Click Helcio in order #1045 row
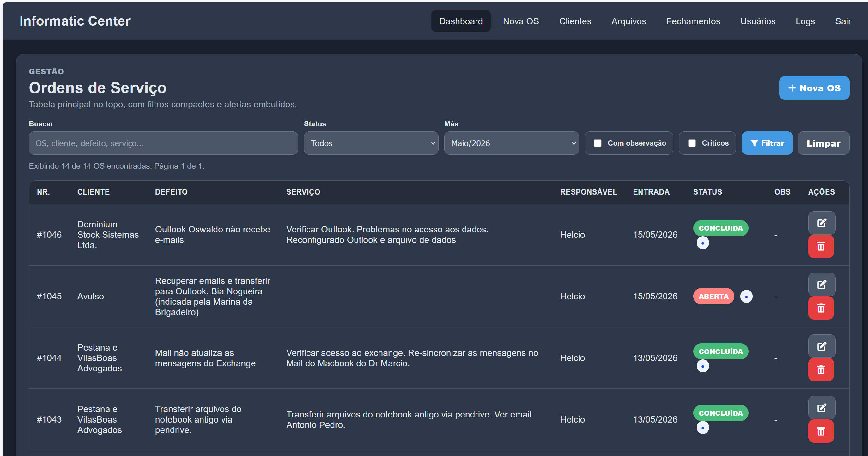Screen dimensions: 868x456 572,296
